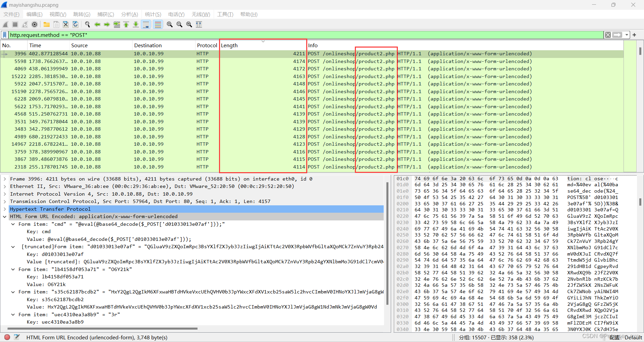Sort packets by the Time column header
Viewport: 644px width, 342px height.
[48, 45]
